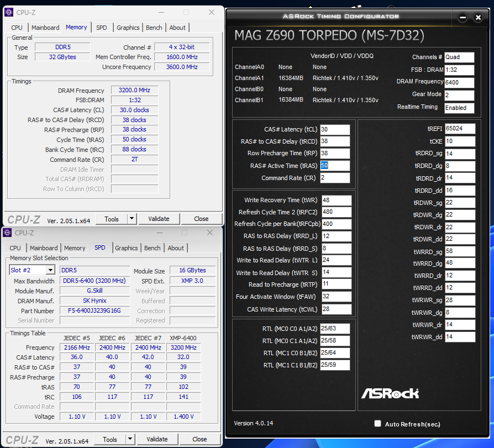Click the Tools button in top CPU-Z window
Image resolution: width=494 pixels, height=448 pixels.
[x=112, y=219]
